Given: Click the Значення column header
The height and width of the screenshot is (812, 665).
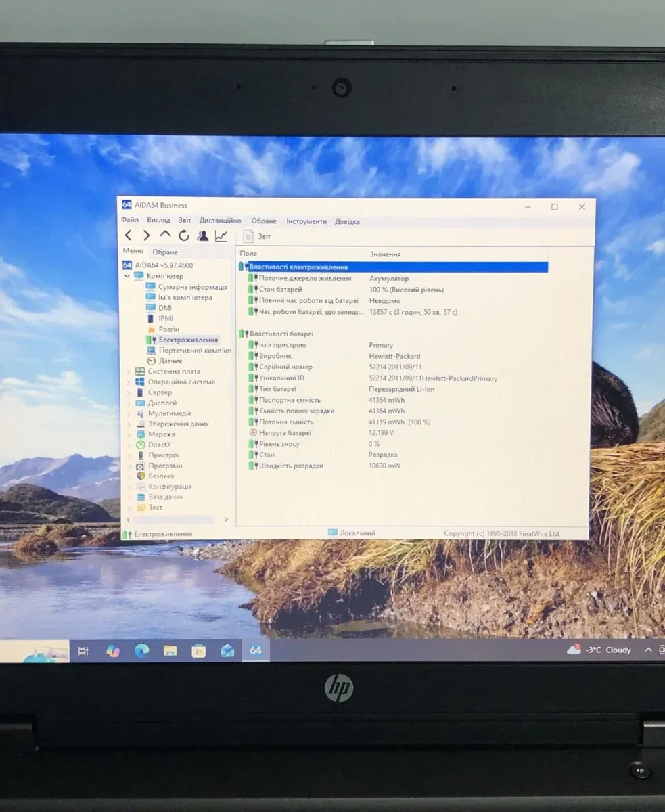Looking at the screenshot, I should [385, 254].
